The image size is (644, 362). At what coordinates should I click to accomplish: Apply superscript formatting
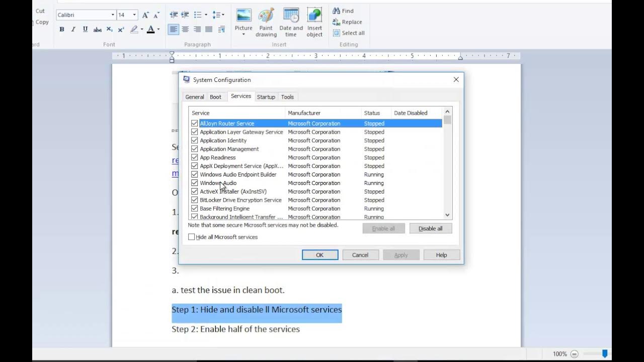121,30
